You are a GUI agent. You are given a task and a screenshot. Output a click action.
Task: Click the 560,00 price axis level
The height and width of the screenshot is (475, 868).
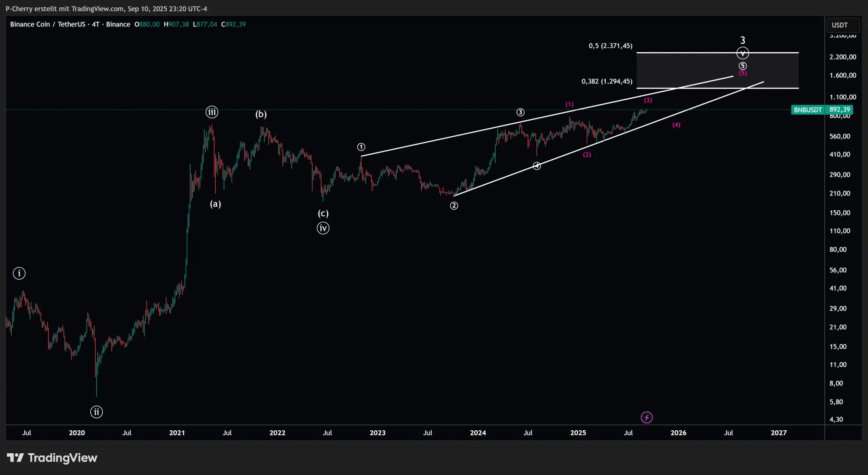840,136
